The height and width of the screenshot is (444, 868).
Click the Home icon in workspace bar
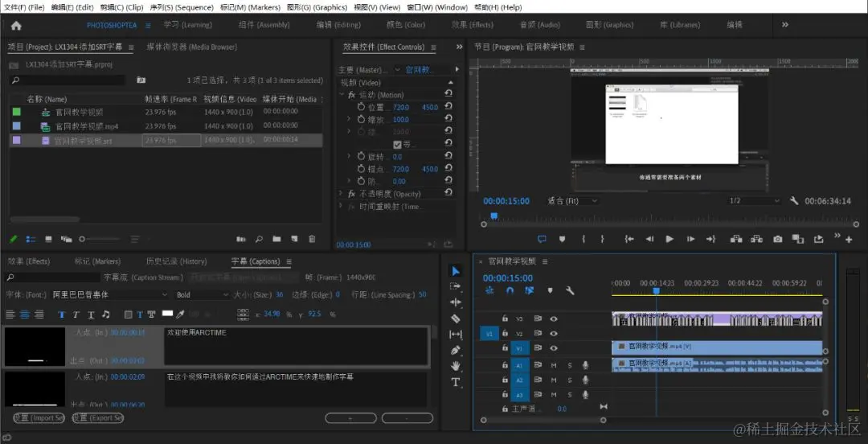coord(16,25)
